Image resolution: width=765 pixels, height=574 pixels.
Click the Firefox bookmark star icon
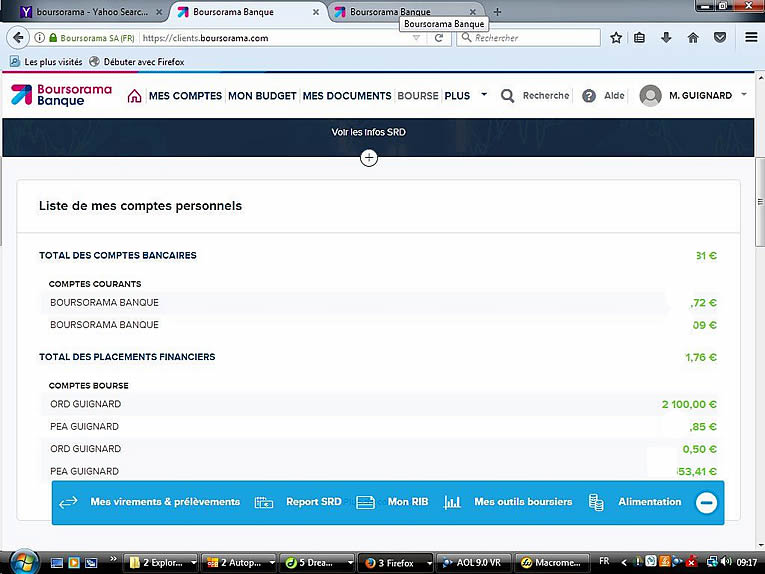click(x=617, y=38)
